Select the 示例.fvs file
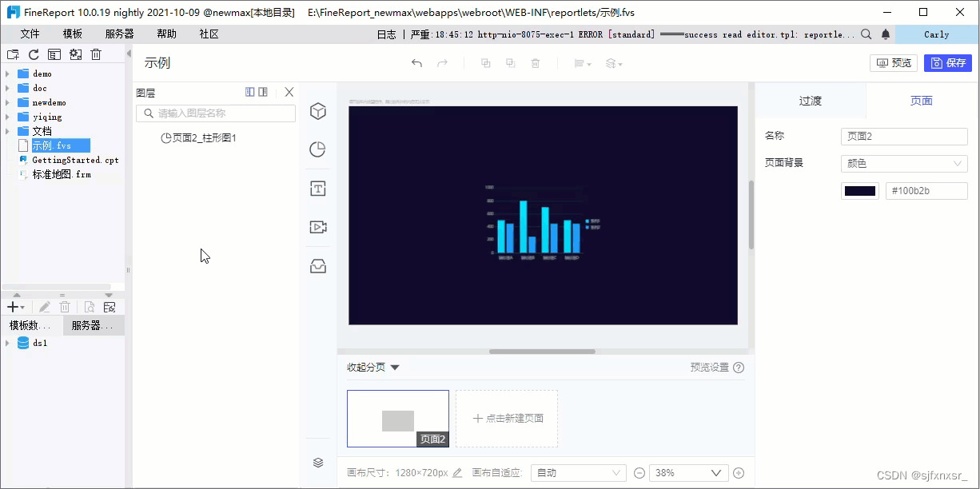This screenshot has width=980, height=489. [53, 145]
